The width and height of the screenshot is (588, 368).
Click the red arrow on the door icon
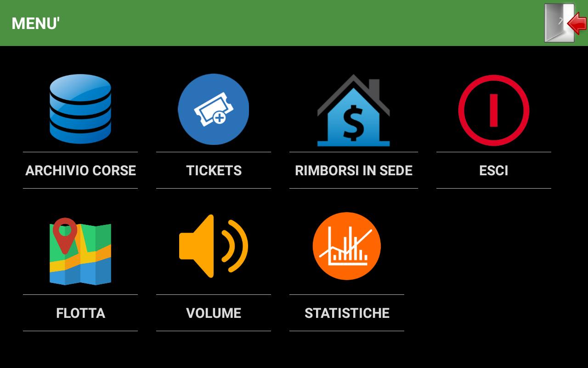(x=577, y=23)
